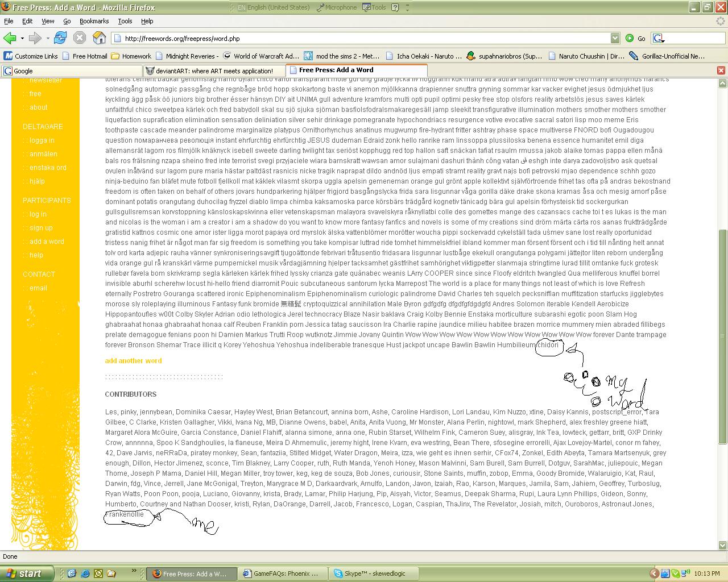This screenshot has height=582, width=728.
Task: Click the vertical page scrollbar thumb
Action: tap(722, 336)
